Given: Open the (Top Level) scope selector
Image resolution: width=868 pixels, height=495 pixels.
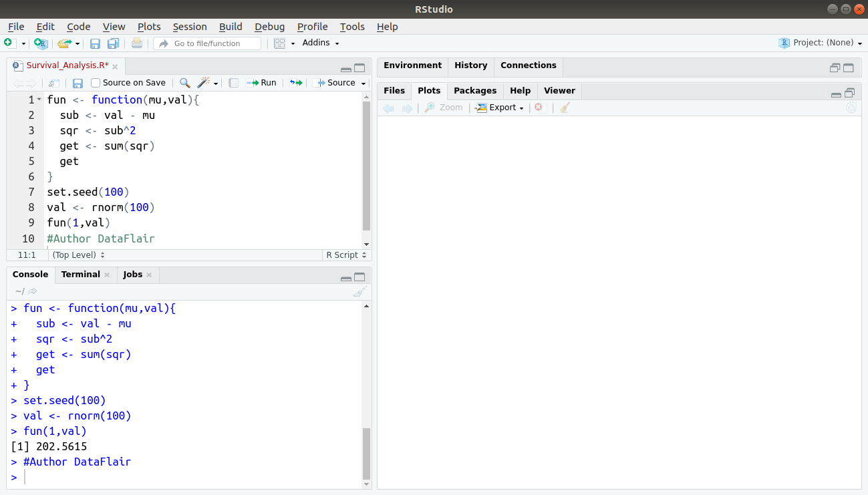Looking at the screenshot, I should [x=78, y=255].
